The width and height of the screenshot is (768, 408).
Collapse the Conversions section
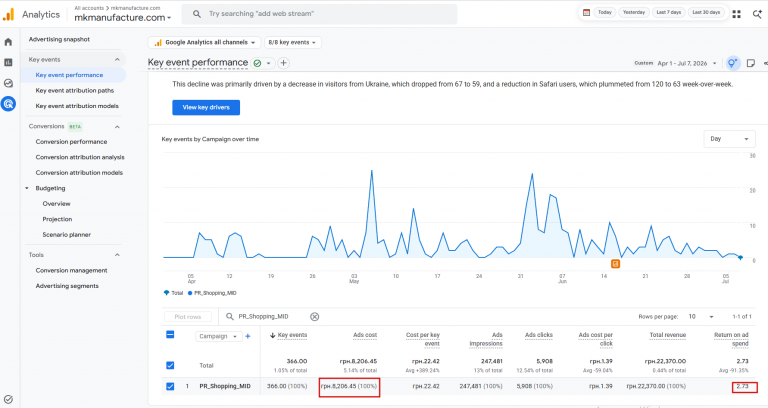pyautogui.click(x=118, y=127)
